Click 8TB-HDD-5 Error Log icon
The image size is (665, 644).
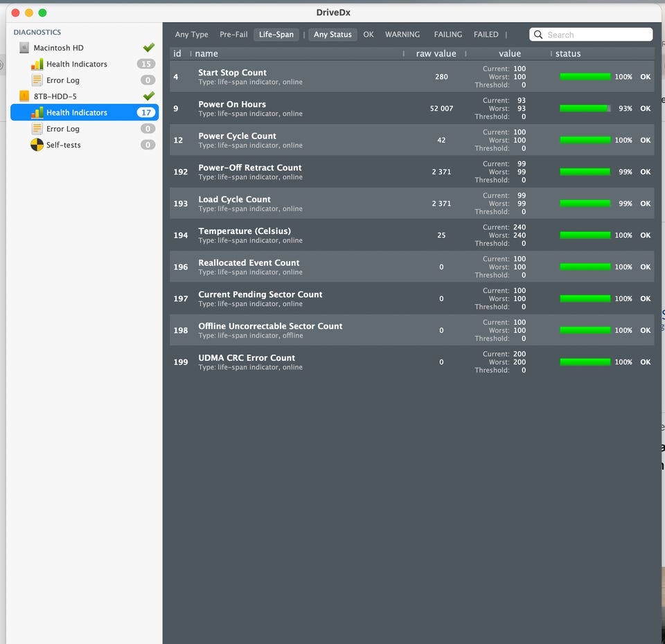(37, 129)
